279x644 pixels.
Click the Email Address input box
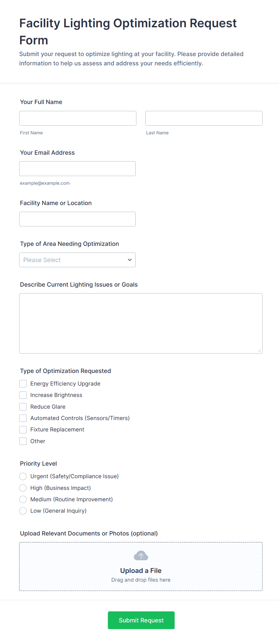(x=77, y=169)
